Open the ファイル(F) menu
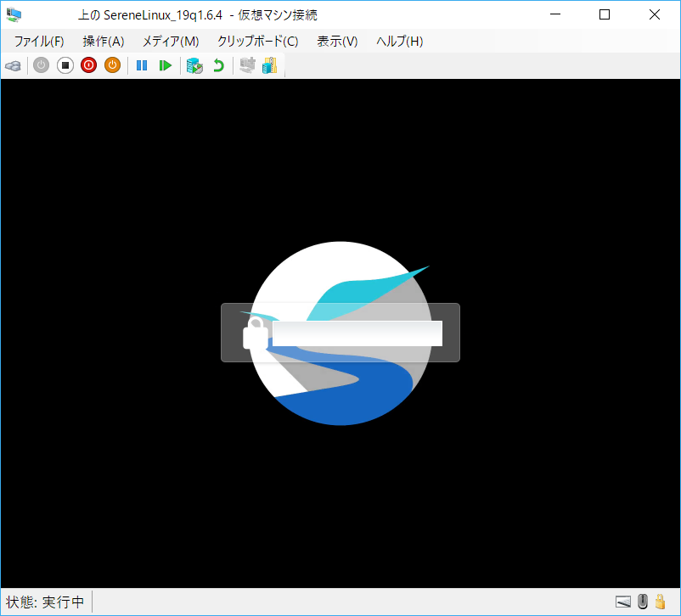 tap(39, 42)
